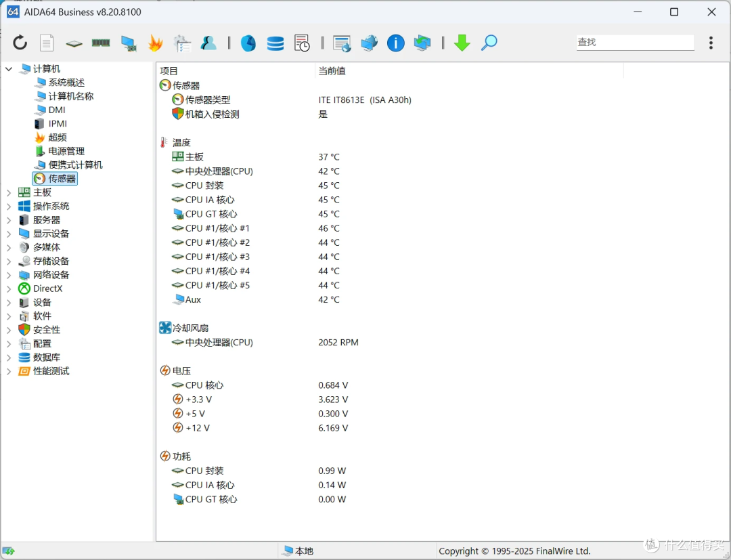Click the monitor with green arrows icon
The height and width of the screenshot is (560, 731).
point(422,43)
